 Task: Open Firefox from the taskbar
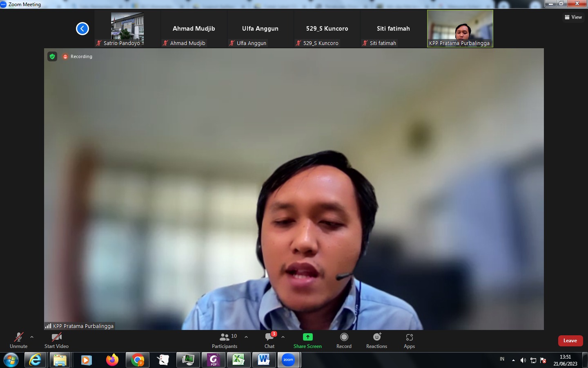pos(112,360)
